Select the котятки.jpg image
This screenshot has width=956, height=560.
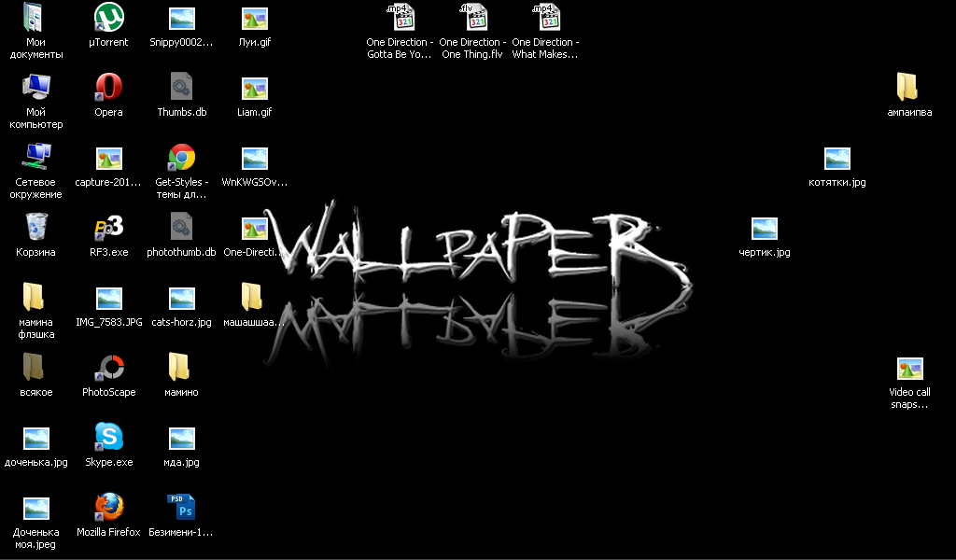(836, 159)
